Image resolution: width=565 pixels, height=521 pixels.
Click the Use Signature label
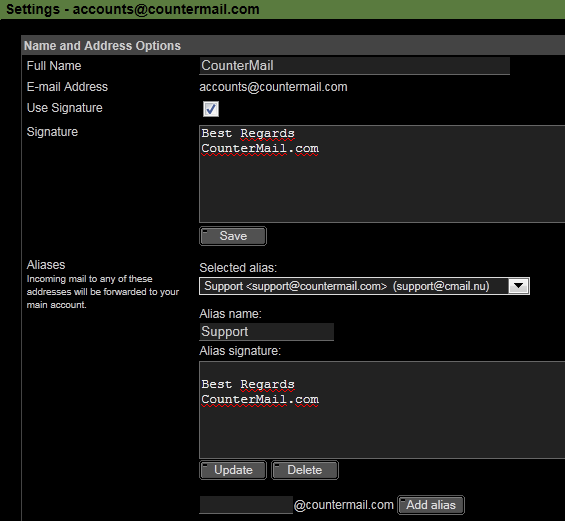(64, 108)
